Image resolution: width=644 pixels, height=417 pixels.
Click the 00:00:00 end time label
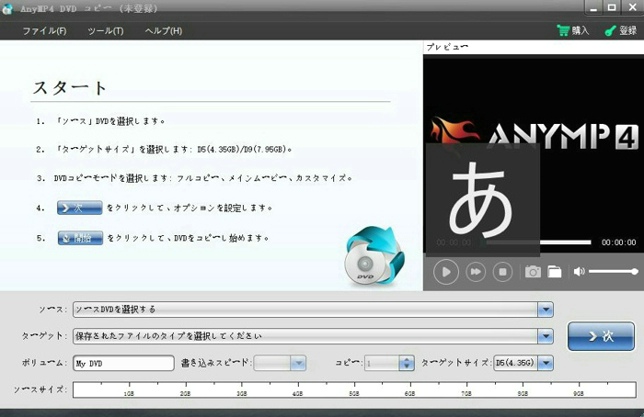coord(619,242)
